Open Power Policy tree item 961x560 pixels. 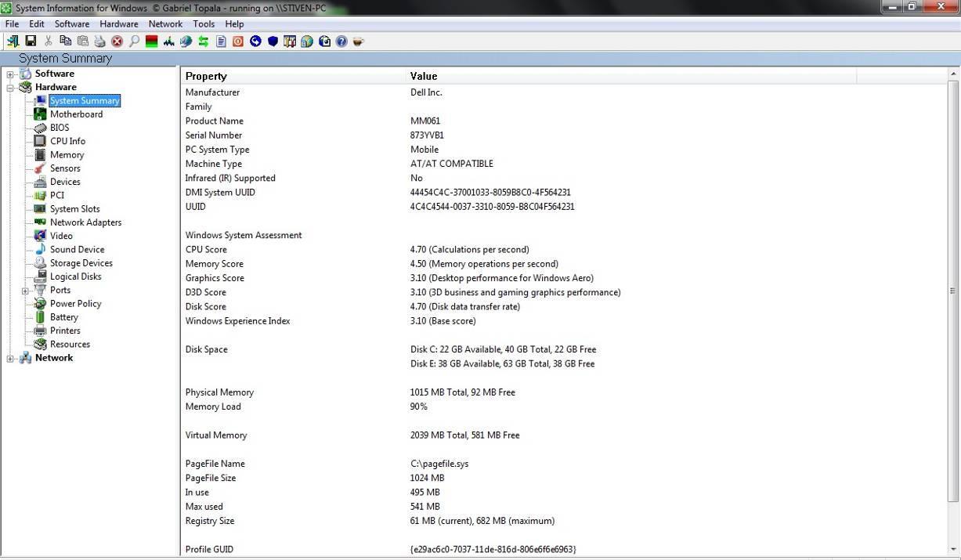pyautogui.click(x=76, y=304)
